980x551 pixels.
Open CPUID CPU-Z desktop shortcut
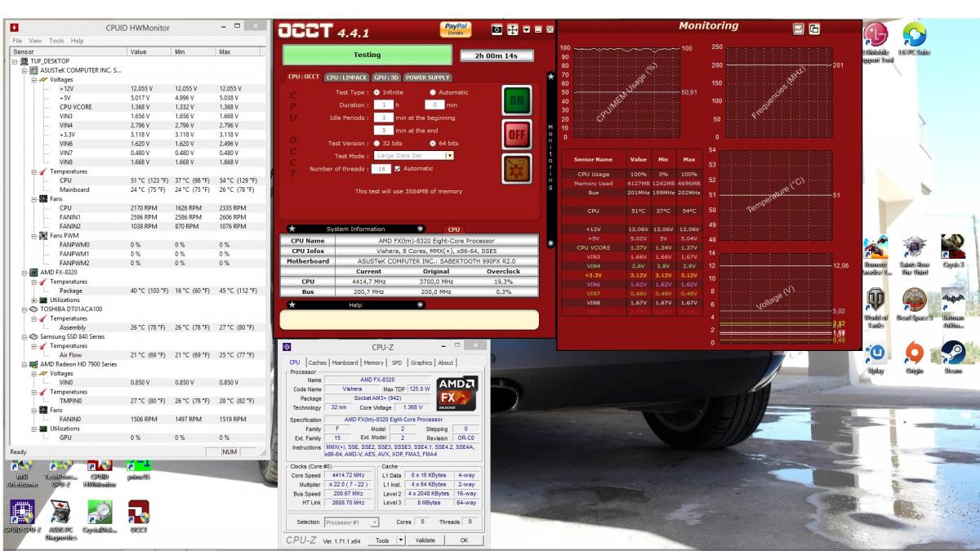[x=22, y=518]
